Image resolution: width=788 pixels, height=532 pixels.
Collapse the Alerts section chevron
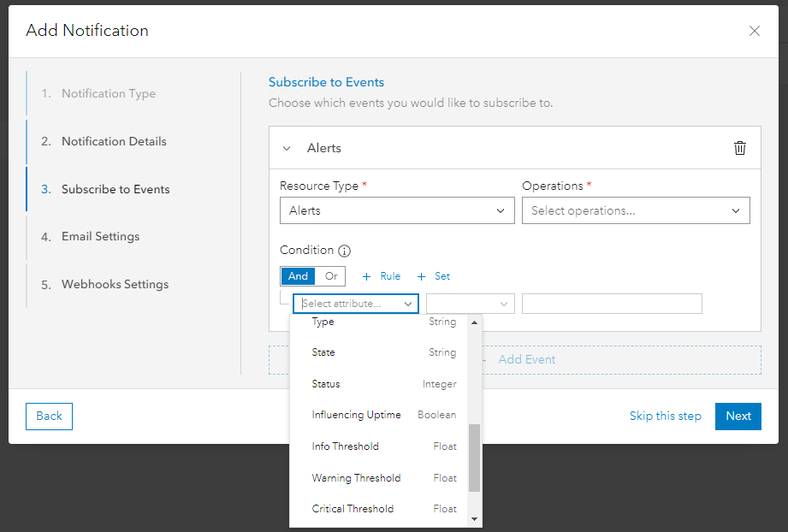pyautogui.click(x=287, y=148)
